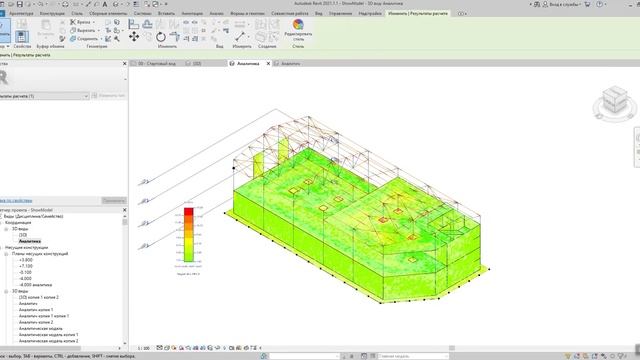Open the {3D} копия 1 копия 2 view
The width and height of the screenshot is (640, 360).
(x=39, y=298)
